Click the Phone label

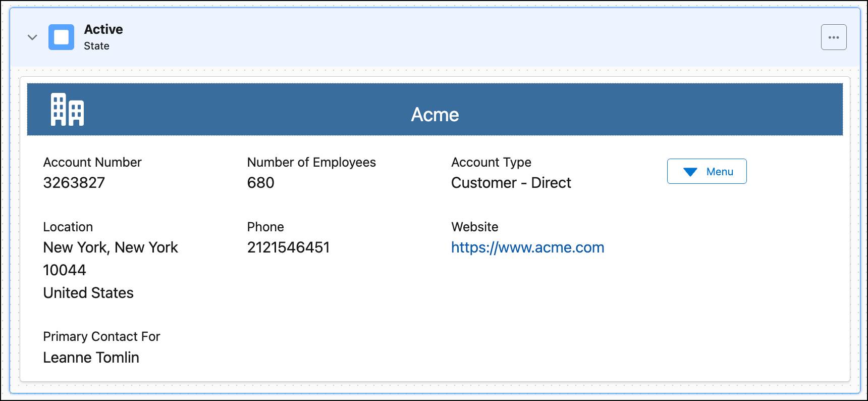point(265,227)
